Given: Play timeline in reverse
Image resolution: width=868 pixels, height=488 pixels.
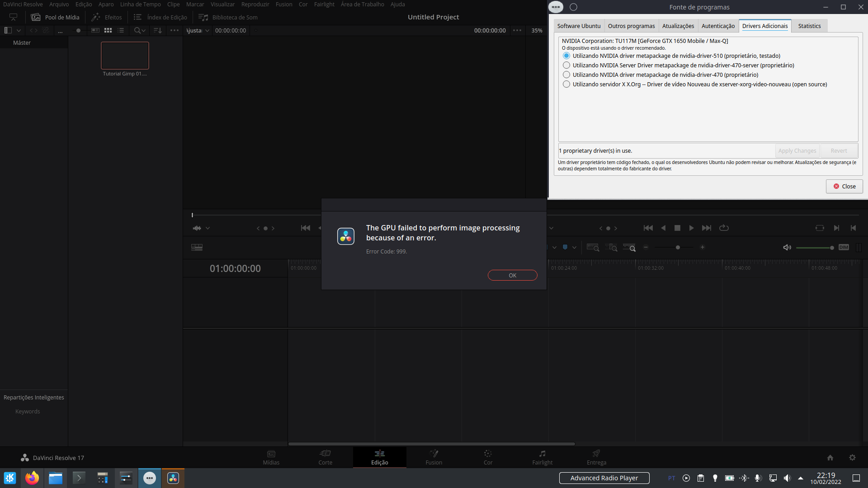Looking at the screenshot, I should click(x=663, y=228).
